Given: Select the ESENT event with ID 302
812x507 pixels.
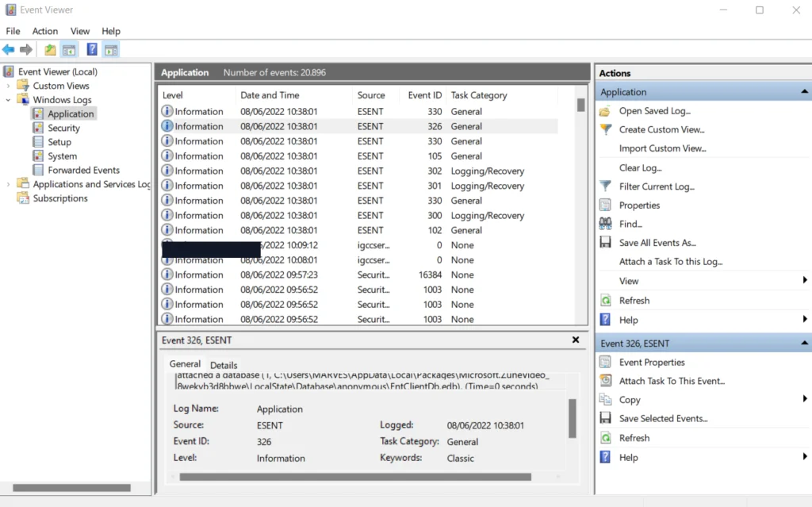Looking at the screenshot, I should [358, 171].
